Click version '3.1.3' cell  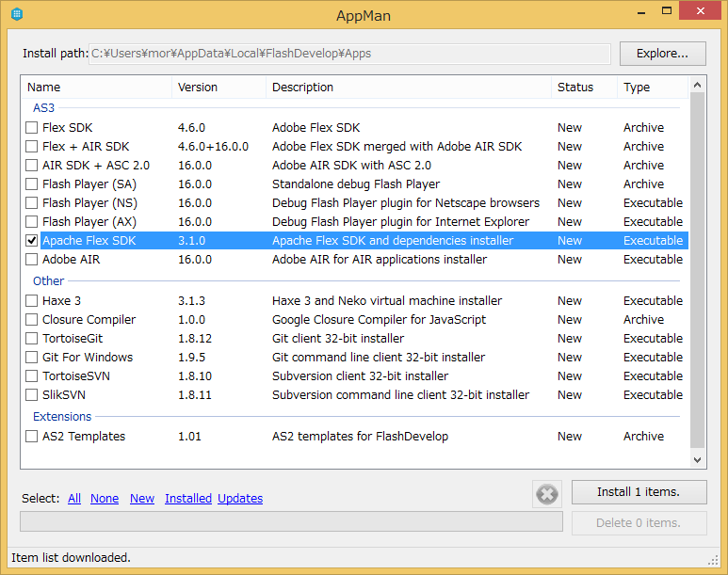tap(191, 301)
